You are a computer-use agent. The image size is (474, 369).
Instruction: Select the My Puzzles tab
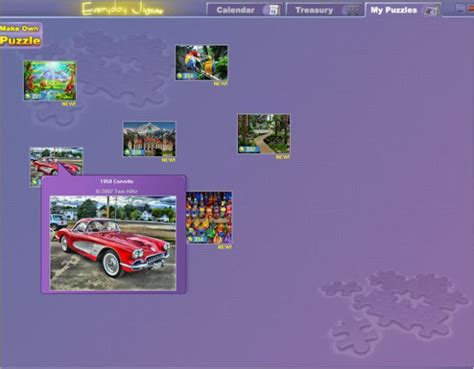pos(403,10)
